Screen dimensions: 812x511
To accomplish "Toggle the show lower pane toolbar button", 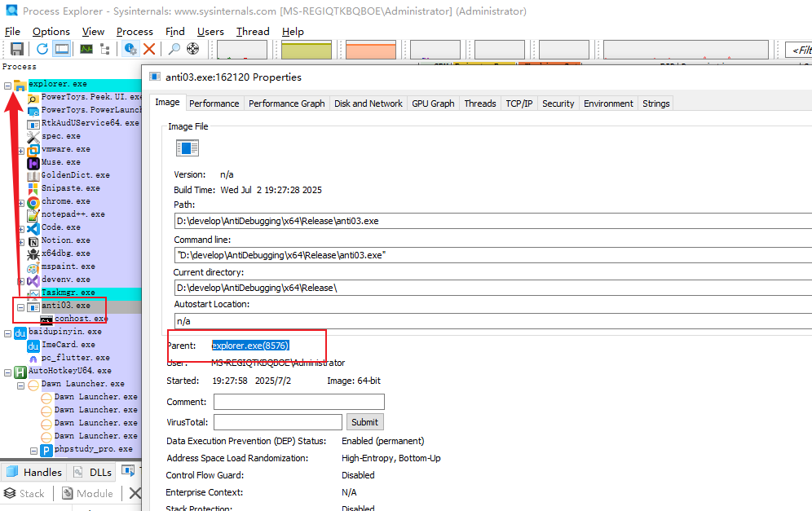I will coord(62,50).
